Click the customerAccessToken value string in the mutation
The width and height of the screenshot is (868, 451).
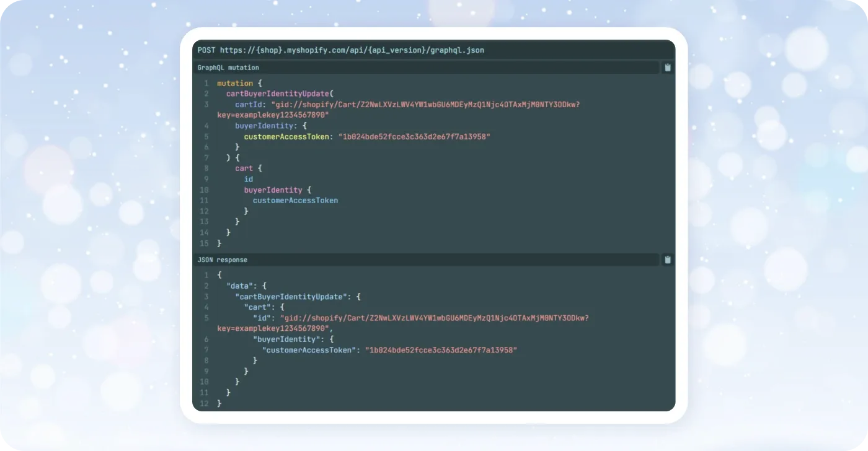[414, 136]
